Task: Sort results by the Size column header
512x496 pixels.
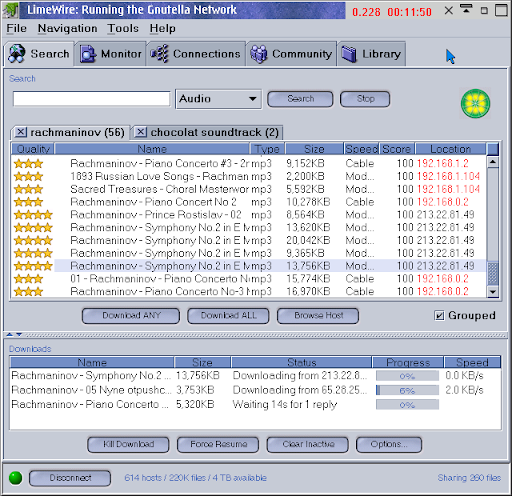Action: (x=314, y=149)
